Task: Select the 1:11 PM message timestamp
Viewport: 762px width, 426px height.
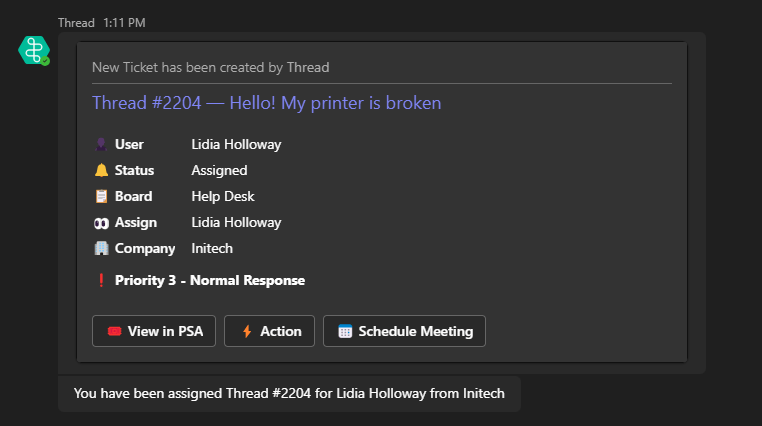Action: (124, 23)
